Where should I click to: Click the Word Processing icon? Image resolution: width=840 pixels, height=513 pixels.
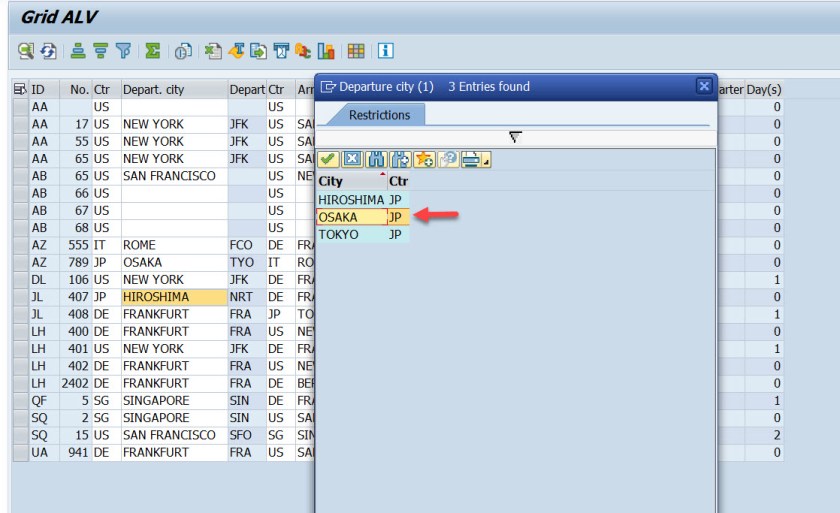point(236,51)
